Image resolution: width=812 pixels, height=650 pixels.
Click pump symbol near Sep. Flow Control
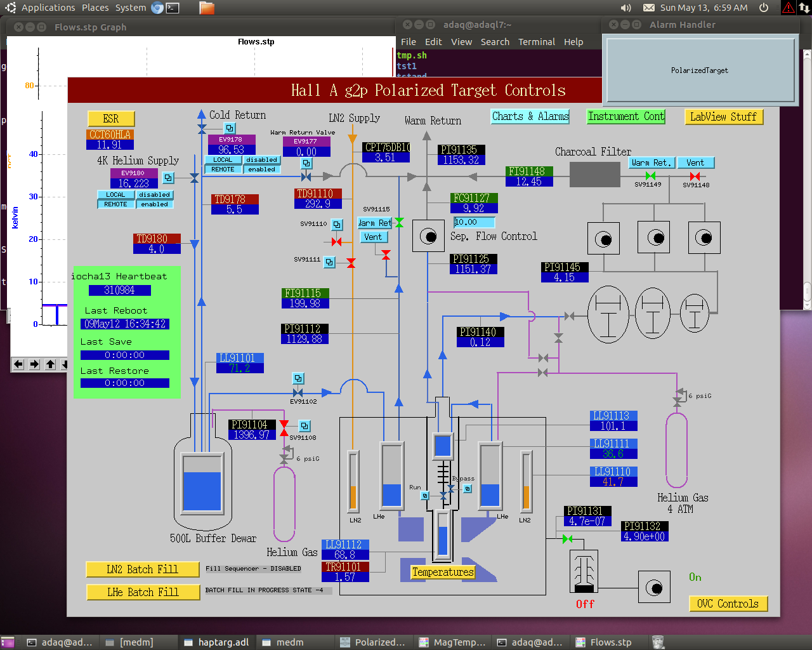click(428, 237)
